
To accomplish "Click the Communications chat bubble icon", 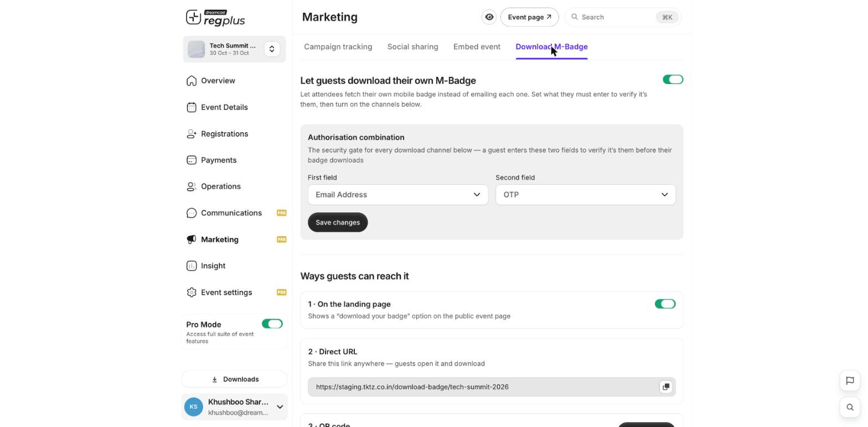I will tap(192, 213).
